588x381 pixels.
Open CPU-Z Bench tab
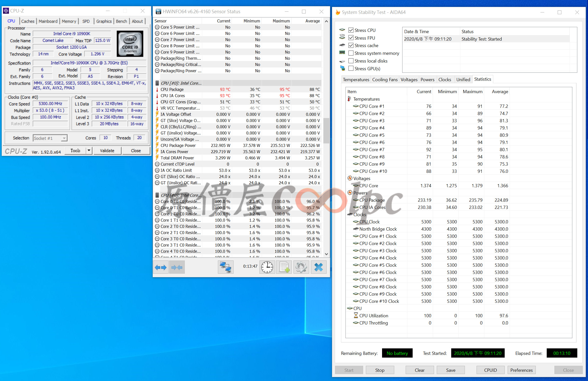tap(121, 21)
